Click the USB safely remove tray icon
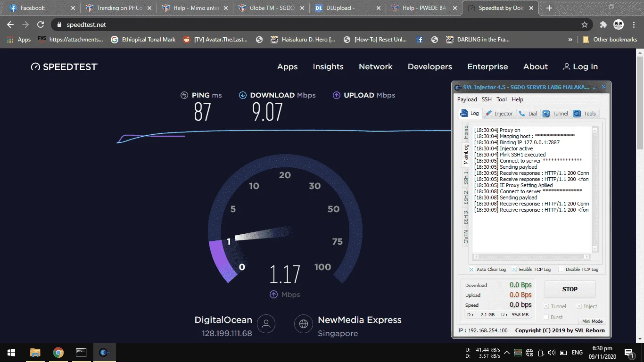This screenshot has height=362, width=644. (x=540, y=353)
